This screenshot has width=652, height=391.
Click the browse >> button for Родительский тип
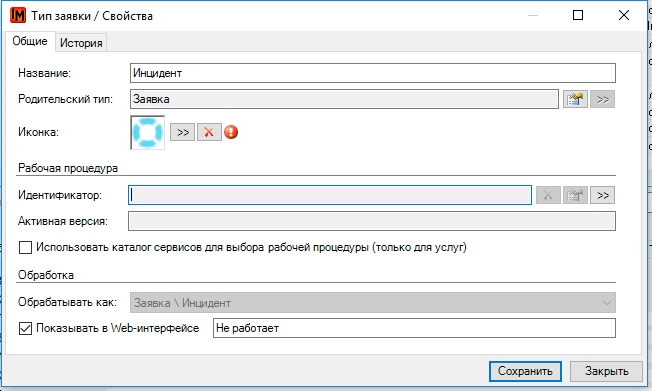tap(603, 99)
